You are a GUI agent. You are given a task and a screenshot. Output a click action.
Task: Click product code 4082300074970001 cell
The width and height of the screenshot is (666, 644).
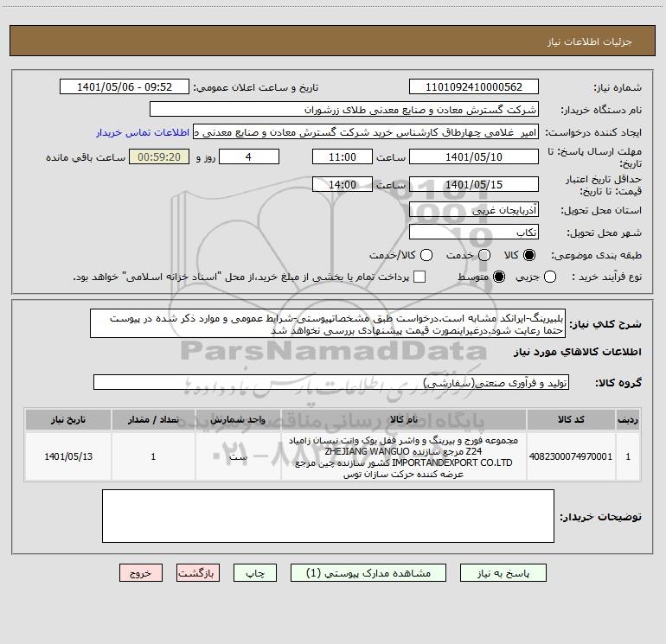571,456
